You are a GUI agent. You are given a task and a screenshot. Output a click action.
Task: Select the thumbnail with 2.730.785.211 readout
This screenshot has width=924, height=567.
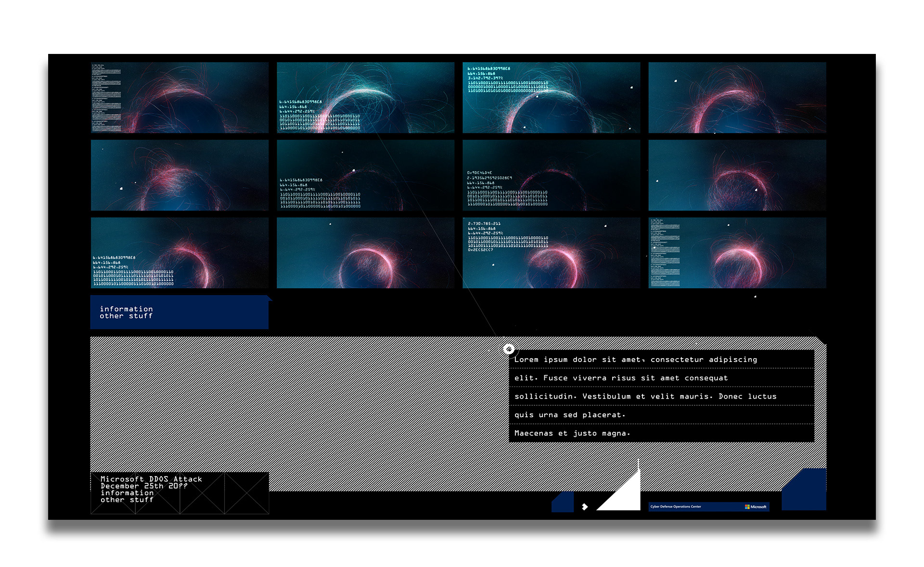tap(551, 253)
